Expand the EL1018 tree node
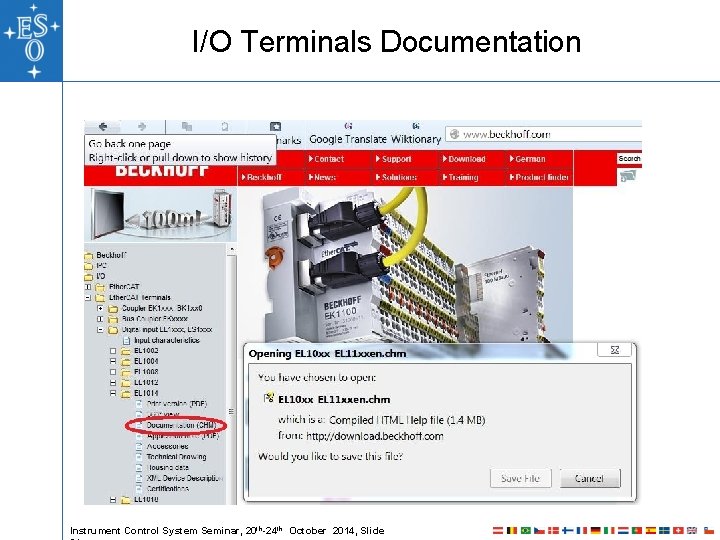This screenshot has height=540, width=720. [113, 500]
